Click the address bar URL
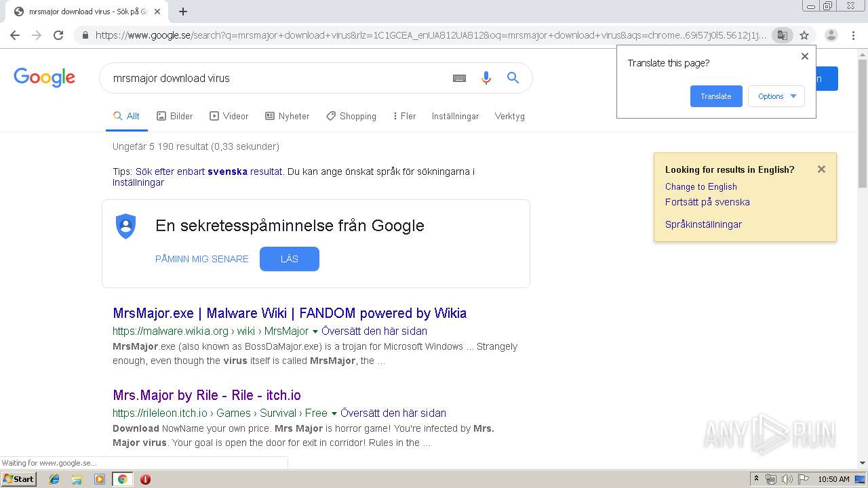868x488 pixels. tap(430, 35)
